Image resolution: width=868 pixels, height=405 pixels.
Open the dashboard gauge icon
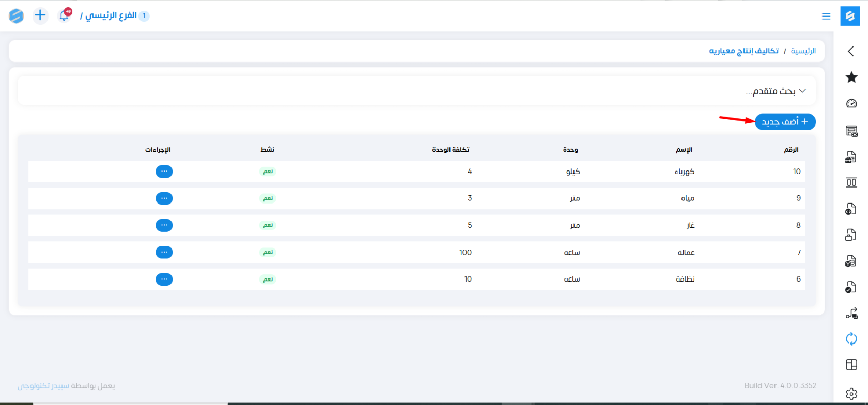tap(851, 103)
